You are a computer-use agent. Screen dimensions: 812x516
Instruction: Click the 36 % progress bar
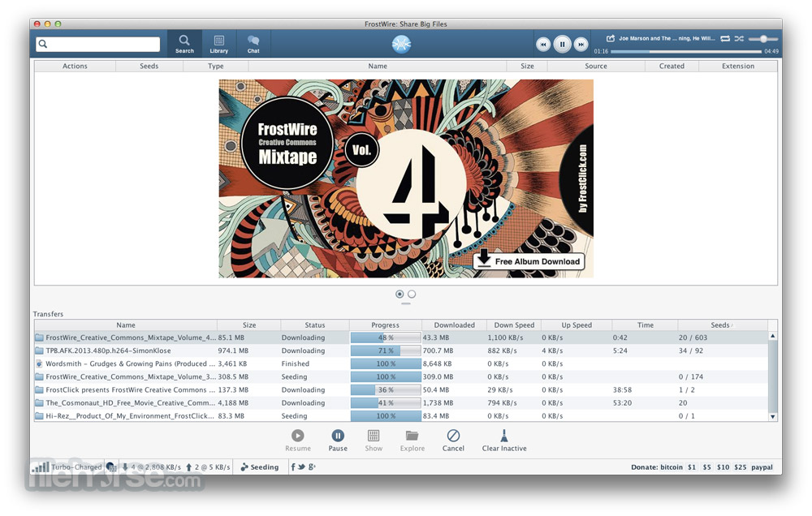pos(386,389)
